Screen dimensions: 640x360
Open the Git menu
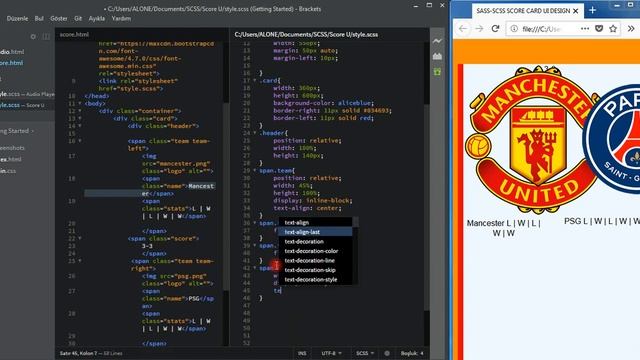(78, 18)
